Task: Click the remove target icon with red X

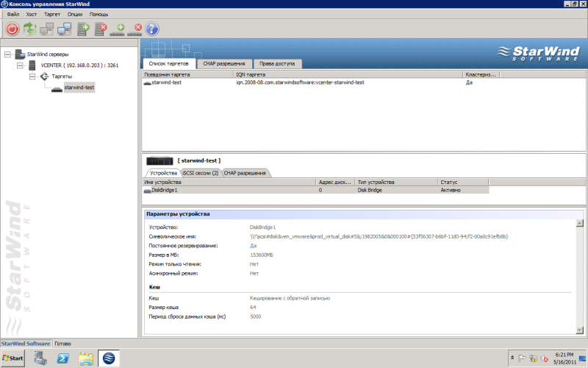Action: (x=135, y=29)
